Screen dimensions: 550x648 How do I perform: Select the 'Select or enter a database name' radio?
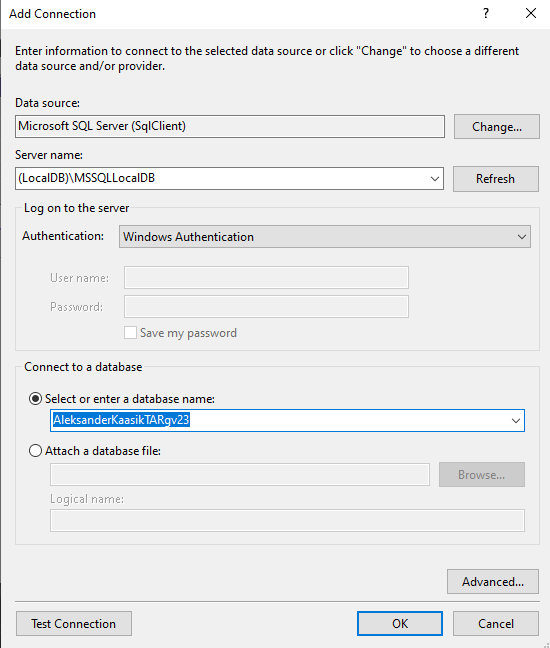click(36, 399)
